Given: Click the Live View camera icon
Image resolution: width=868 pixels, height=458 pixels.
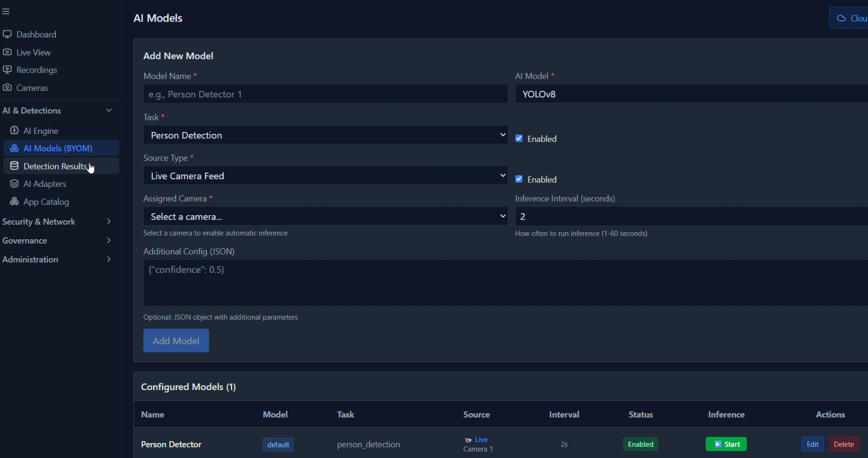Looking at the screenshot, I should tap(7, 52).
